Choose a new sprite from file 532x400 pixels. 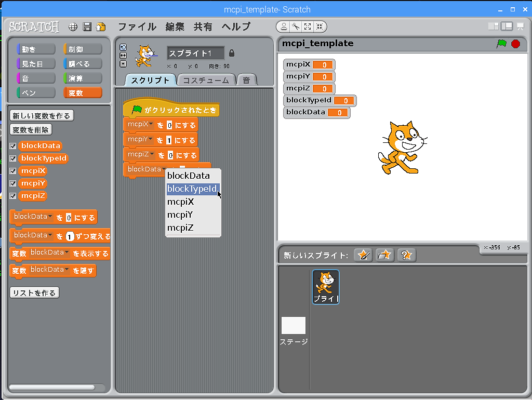click(x=385, y=255)
